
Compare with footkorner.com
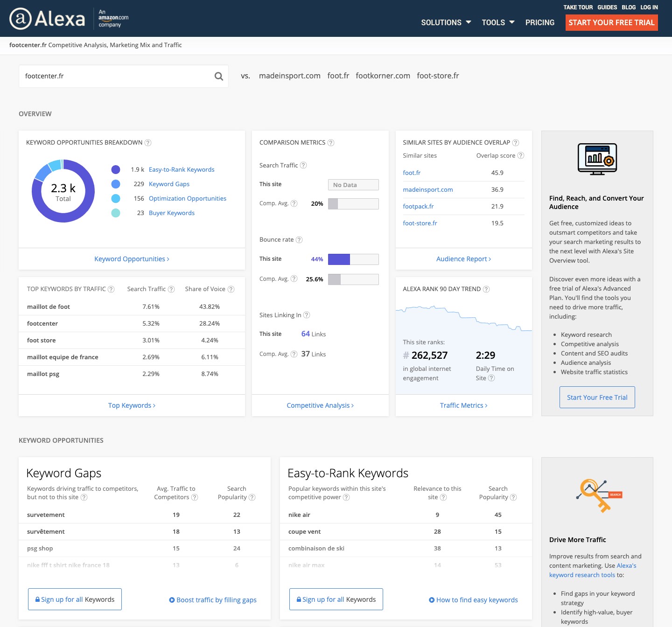pyautogui.click(x=383, y=76)
